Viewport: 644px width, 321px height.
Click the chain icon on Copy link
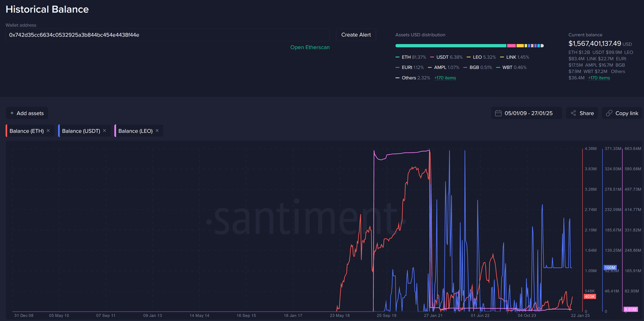609,113
